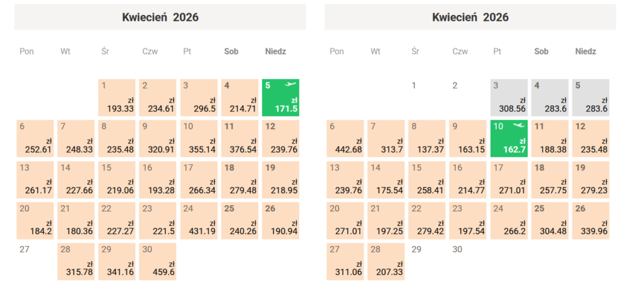644x290 pixels.
Task: Click the plane icon on green 171.5 date
Action: point(290,85)
